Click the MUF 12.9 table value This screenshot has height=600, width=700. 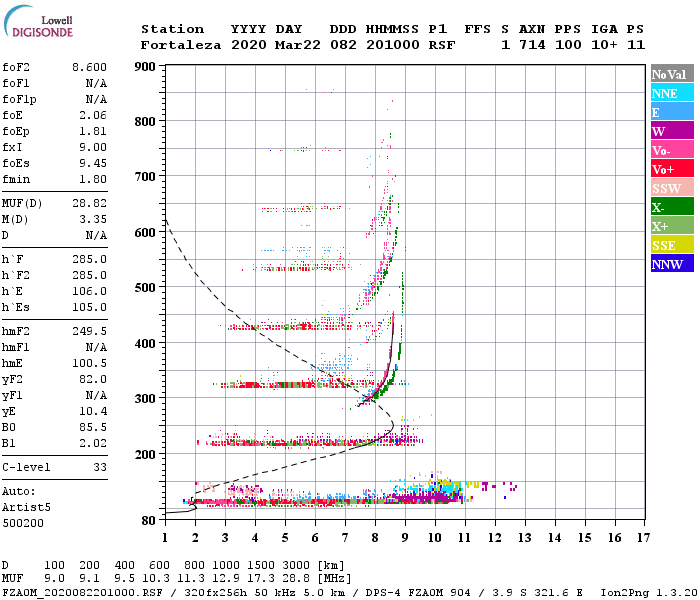pyautogui.click(x=226, y=578)
